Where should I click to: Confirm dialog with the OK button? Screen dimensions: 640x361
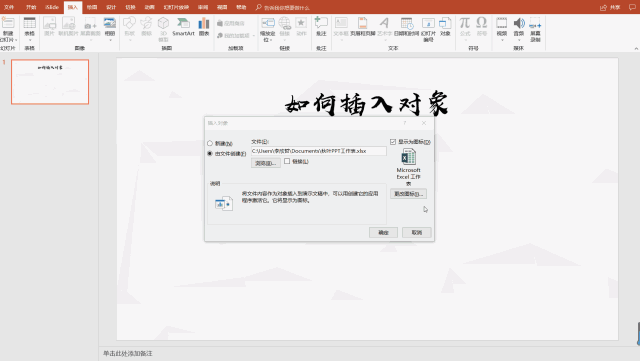[x=383, y=232]
